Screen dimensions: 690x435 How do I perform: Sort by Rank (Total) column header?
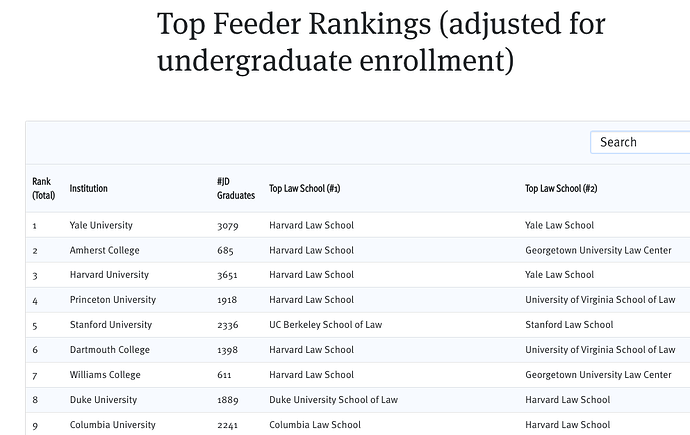click(44, 189)
